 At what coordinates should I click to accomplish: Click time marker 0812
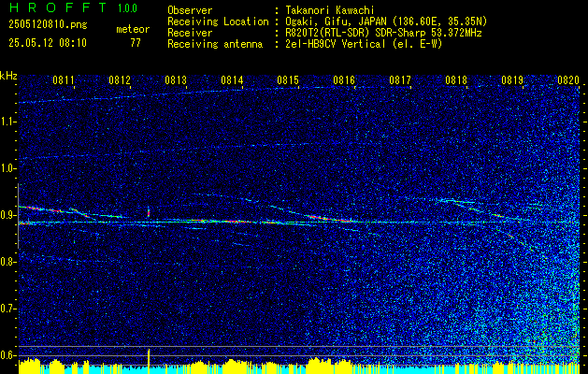pos(120,80)
